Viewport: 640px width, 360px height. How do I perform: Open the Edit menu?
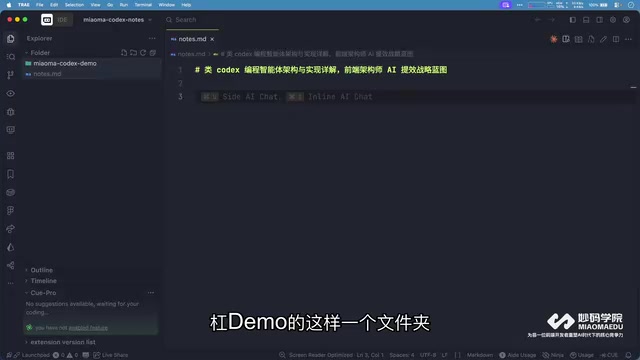(54, 5)
